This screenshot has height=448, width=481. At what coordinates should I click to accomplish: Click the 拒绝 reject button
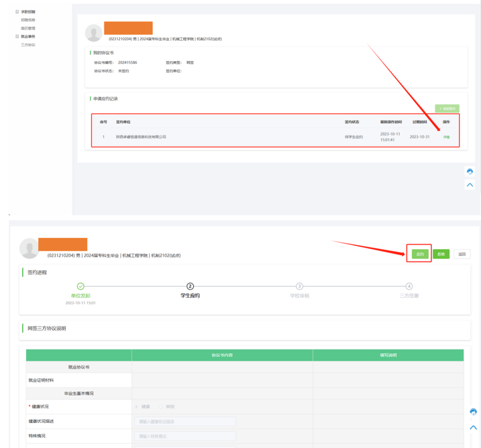(x=441, y=254)
